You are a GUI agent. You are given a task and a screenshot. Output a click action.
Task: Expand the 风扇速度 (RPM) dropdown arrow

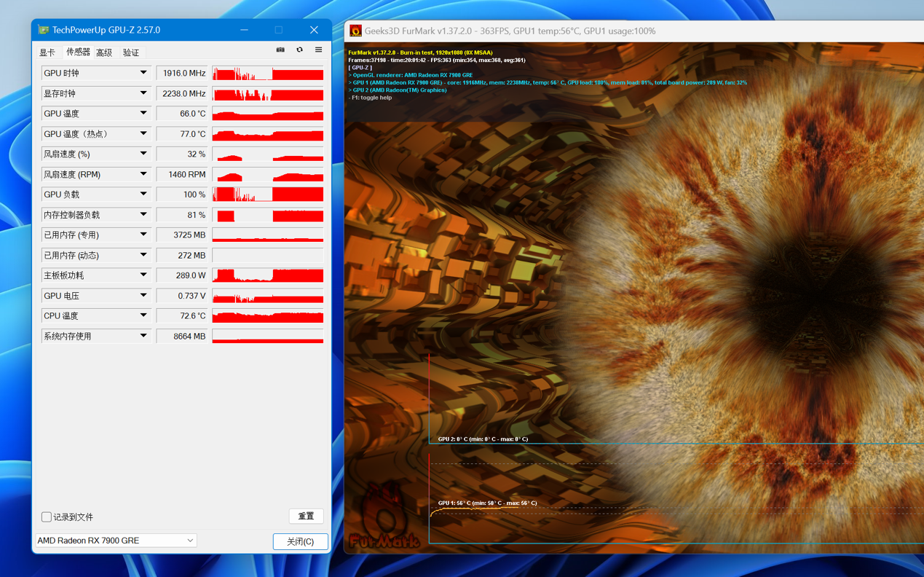143,174
